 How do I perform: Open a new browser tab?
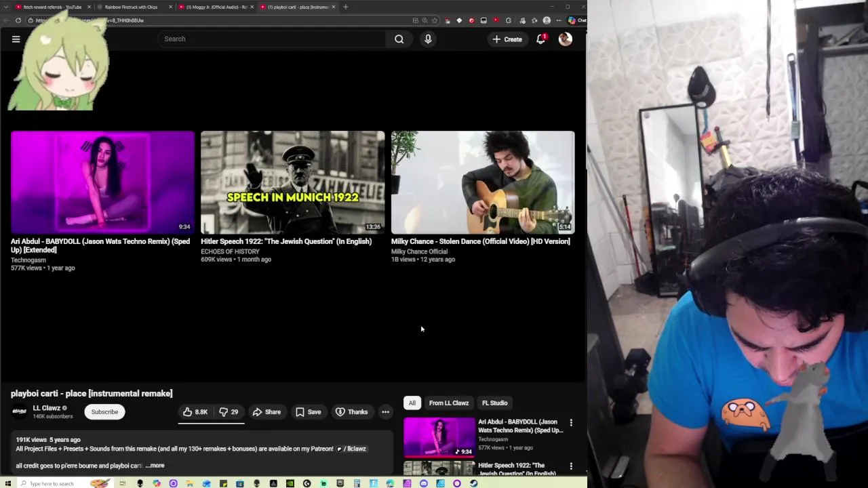click(346, 7)
